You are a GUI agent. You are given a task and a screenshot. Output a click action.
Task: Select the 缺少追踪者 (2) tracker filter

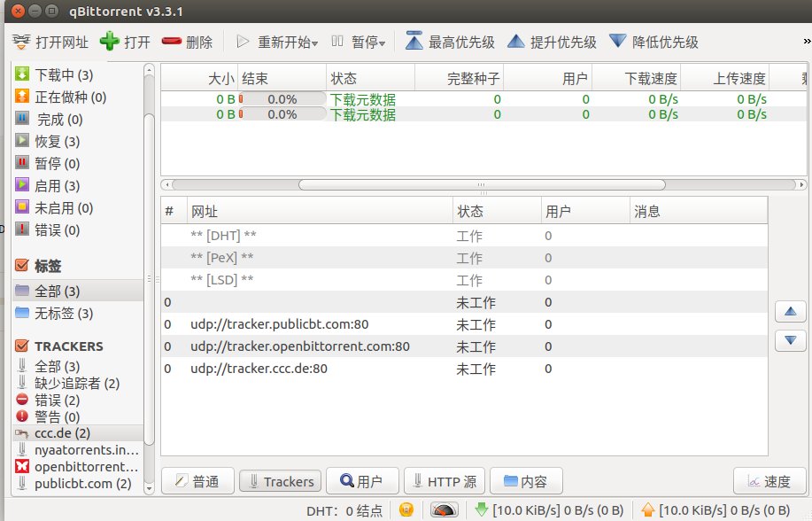coord(78,383)
